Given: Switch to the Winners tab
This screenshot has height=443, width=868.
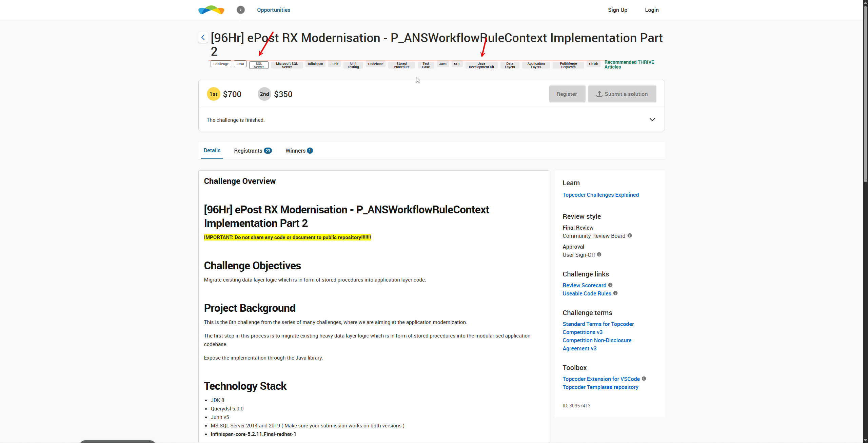Looking at the screenshot, I should (x=299, y=151).
